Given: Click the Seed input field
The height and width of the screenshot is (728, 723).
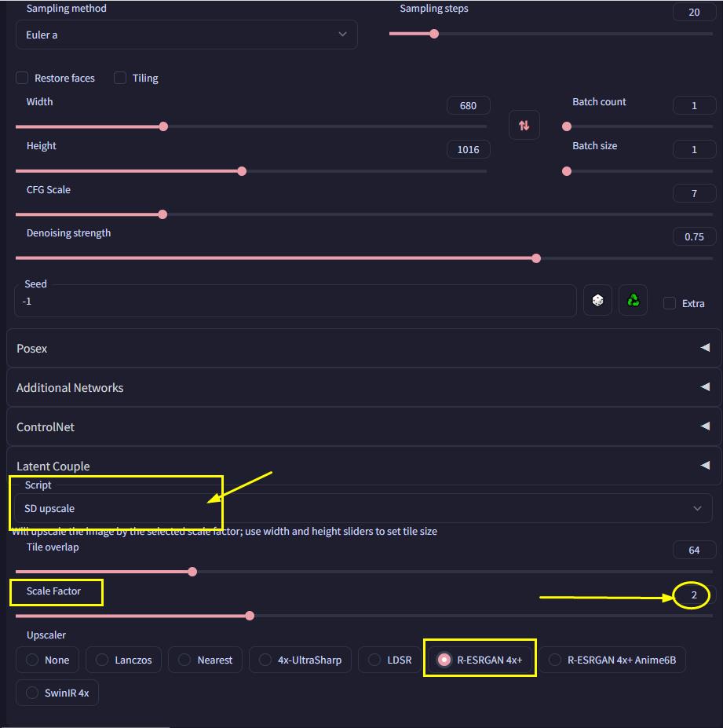Looking at the screenshot, I should [295, 301].
